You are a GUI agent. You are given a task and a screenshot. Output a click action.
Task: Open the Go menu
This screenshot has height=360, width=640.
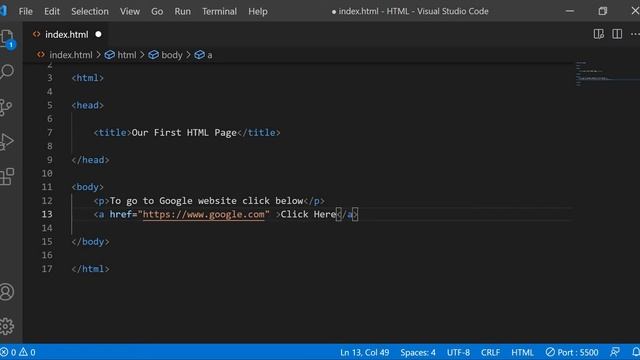coord(157,11)
